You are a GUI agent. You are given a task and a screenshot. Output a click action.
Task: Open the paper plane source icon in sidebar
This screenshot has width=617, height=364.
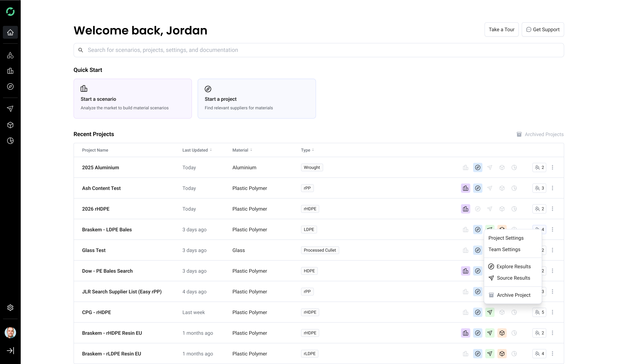pyautogui.click(x=10, y=109)
